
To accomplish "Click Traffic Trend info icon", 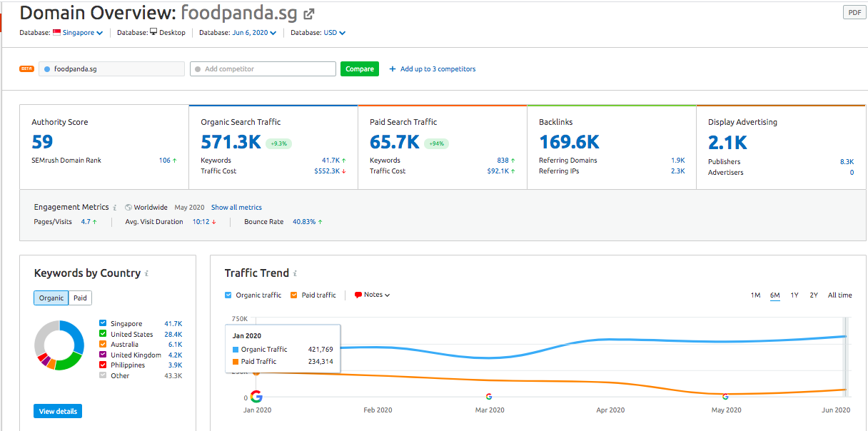I will coord(296,273).
